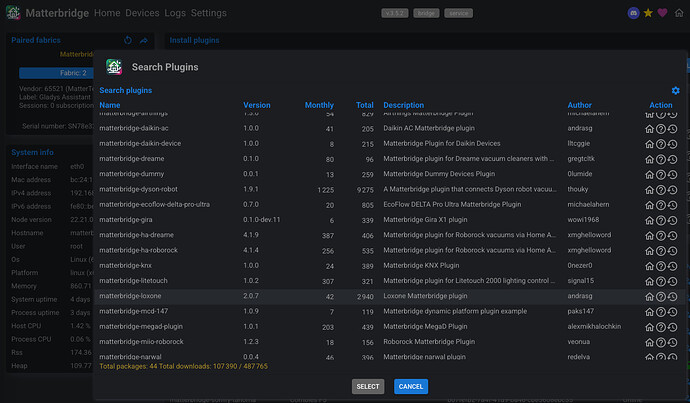Select the matterbridge-ha-dreame plugin name

(x=136, y=235)
